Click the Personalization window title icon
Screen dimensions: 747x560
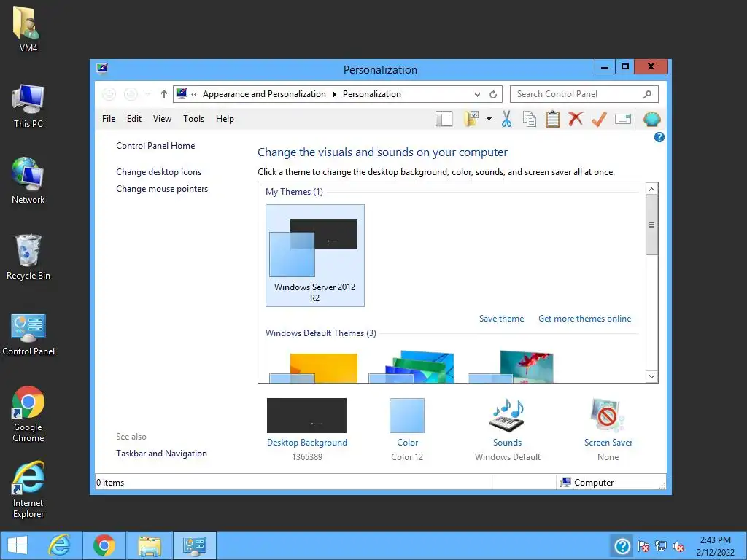[102, 69]
